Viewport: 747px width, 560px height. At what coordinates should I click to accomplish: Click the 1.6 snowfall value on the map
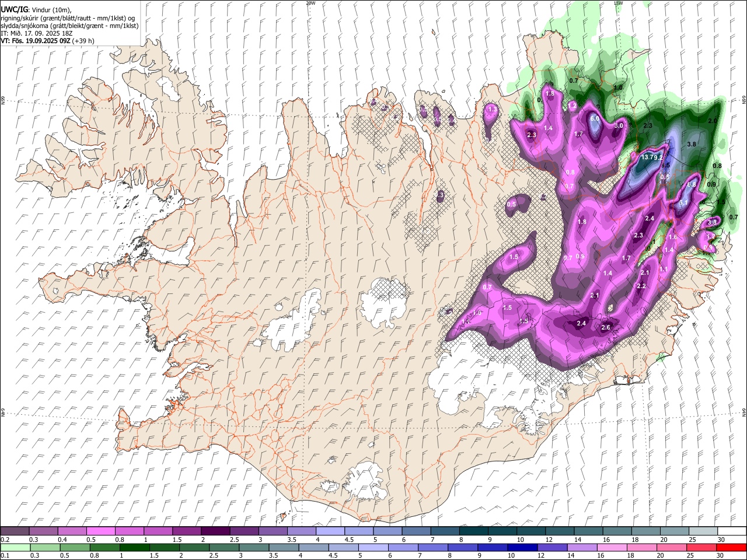[x=673, y=237]
